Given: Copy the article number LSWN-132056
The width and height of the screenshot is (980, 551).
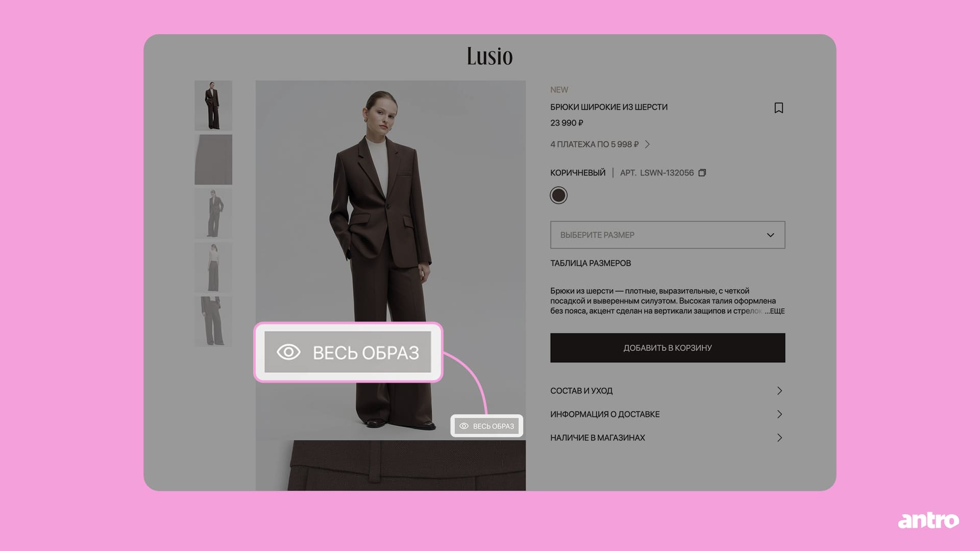Looking at the screenshot, I should [x=702, y=173].
